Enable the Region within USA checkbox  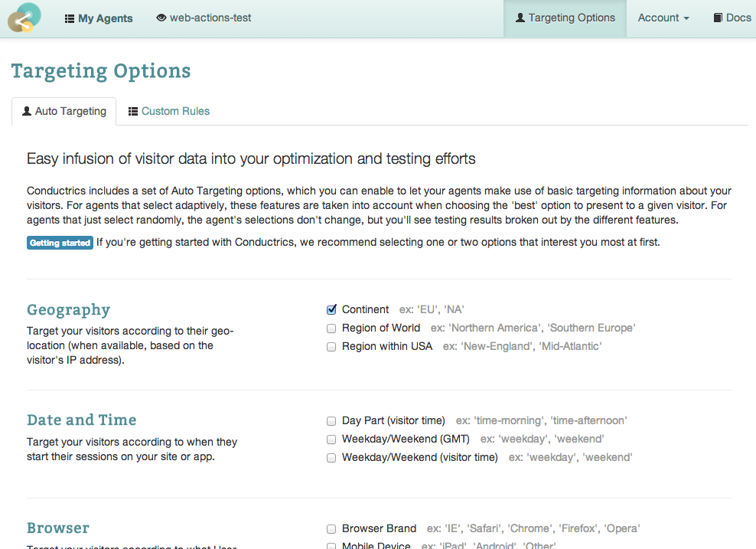coord(331,347)
